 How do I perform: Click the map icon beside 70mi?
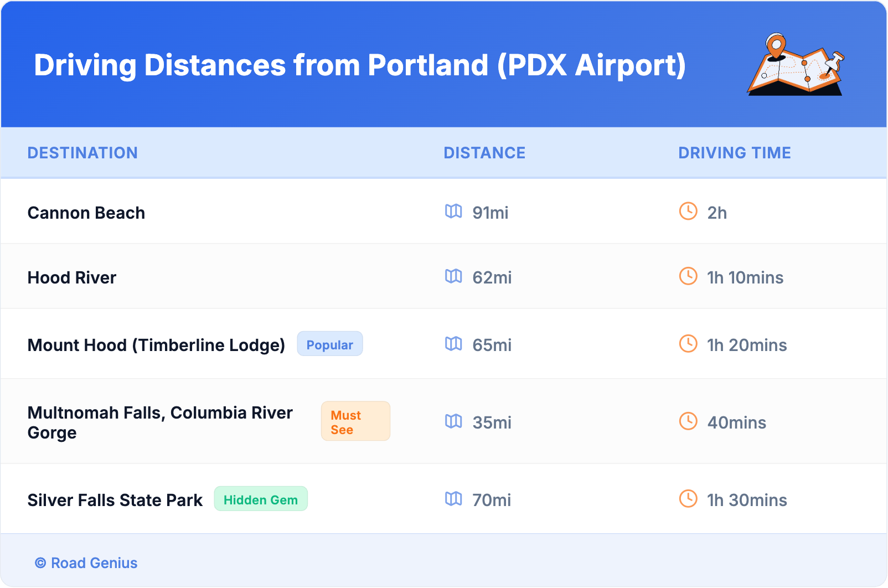[453, 499]
